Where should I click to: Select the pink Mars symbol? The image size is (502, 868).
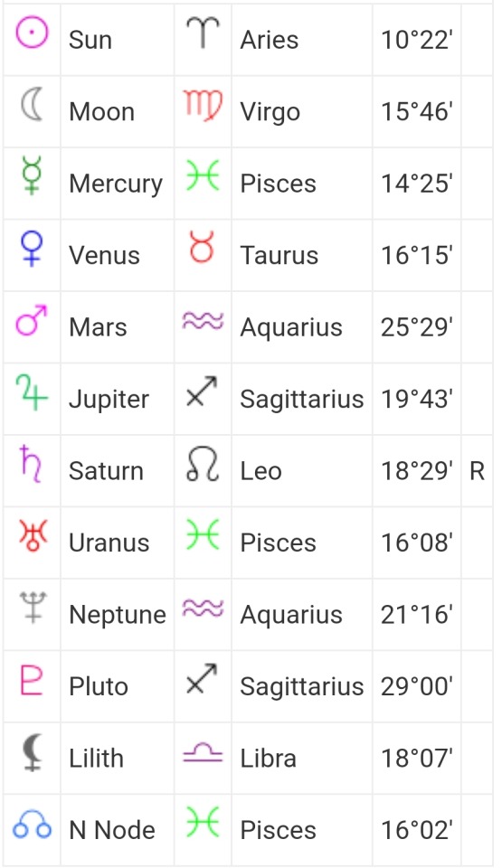[x=32, y=320]
